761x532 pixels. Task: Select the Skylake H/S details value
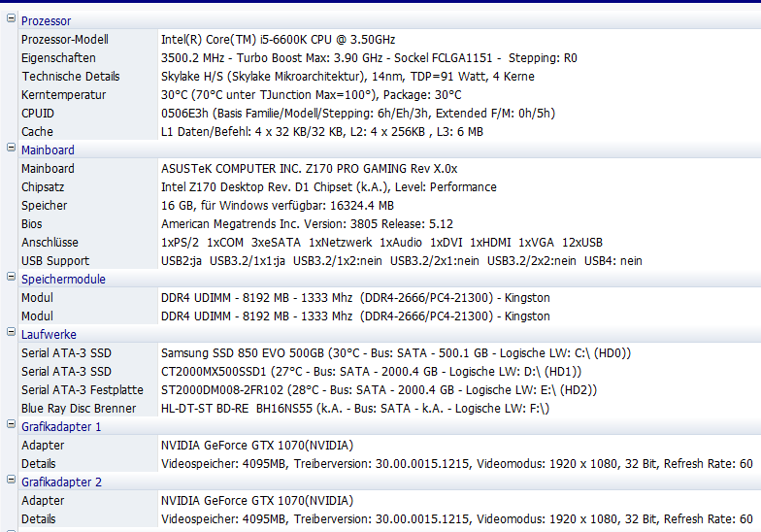347,76
